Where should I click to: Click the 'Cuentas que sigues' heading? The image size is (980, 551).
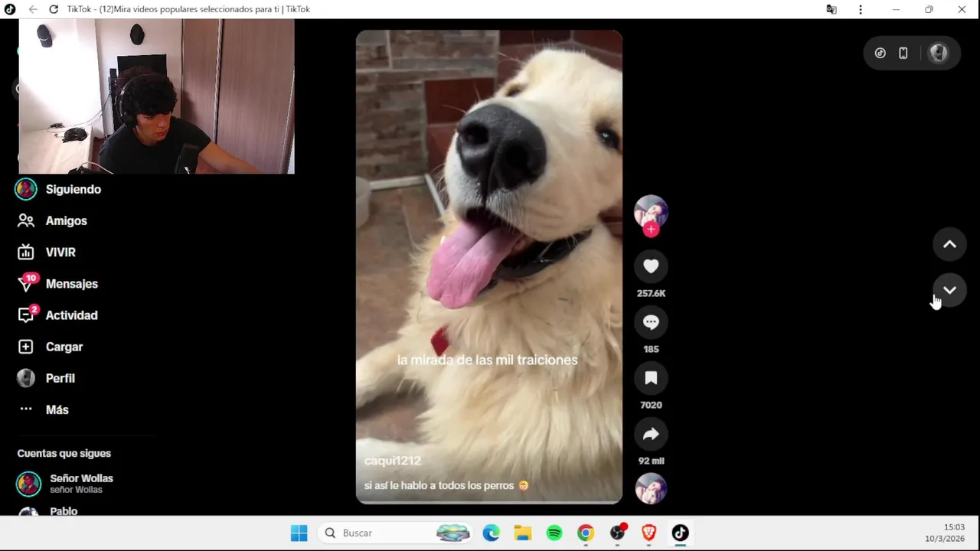click(x=64, y=453)
